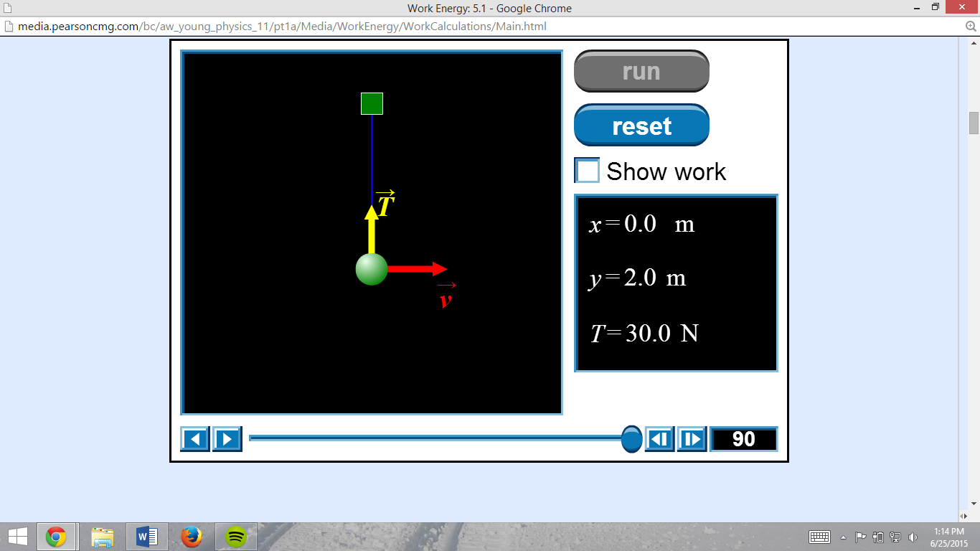Click the play forward arrow below the simulation
This screenshot has width=980, height=551.
[x=227, y=439]
